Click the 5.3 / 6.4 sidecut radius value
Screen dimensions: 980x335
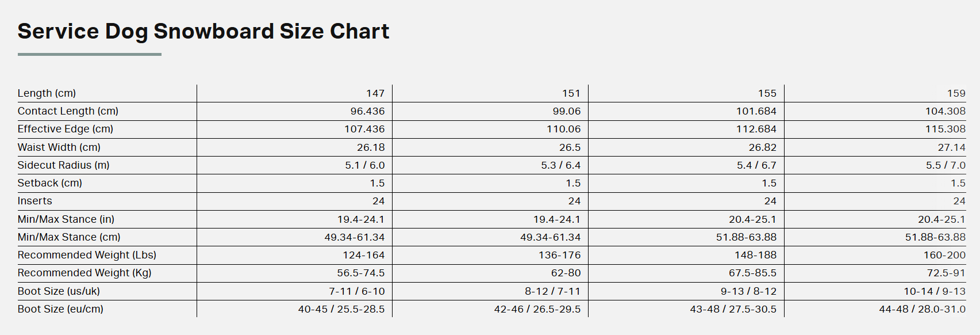click(560, 165)
